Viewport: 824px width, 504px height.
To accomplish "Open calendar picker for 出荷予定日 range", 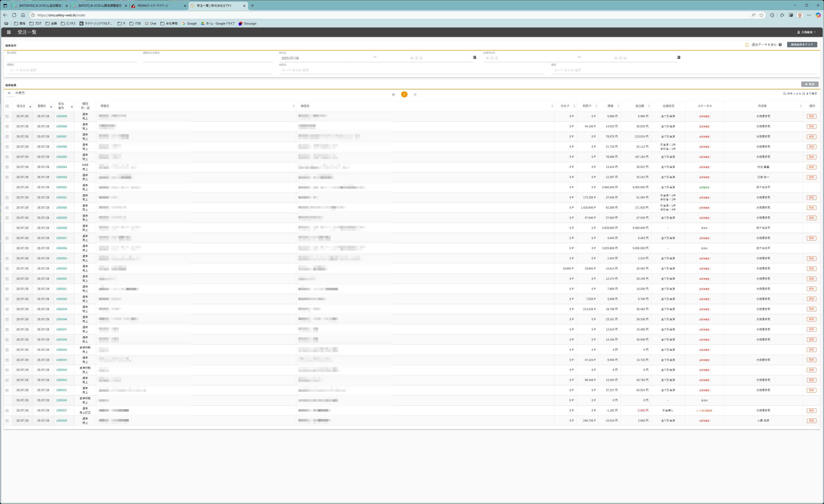I will click(x=678, y=57).
